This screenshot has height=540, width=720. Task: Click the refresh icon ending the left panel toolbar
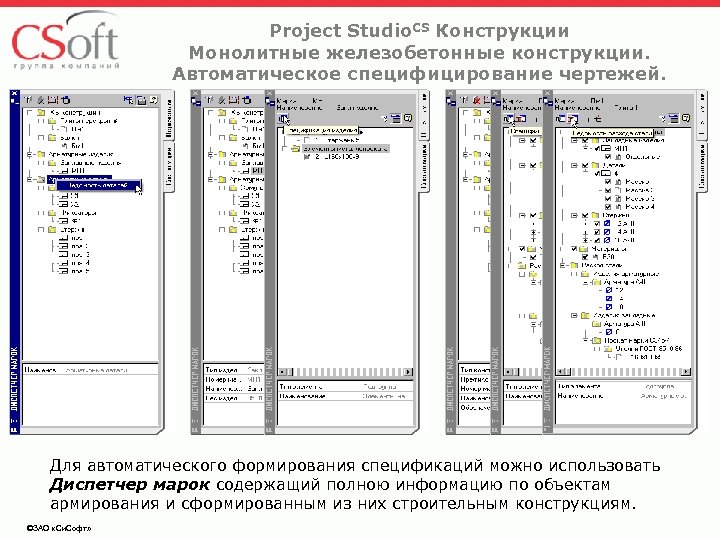pyautogui.click(x=153, y=100)
